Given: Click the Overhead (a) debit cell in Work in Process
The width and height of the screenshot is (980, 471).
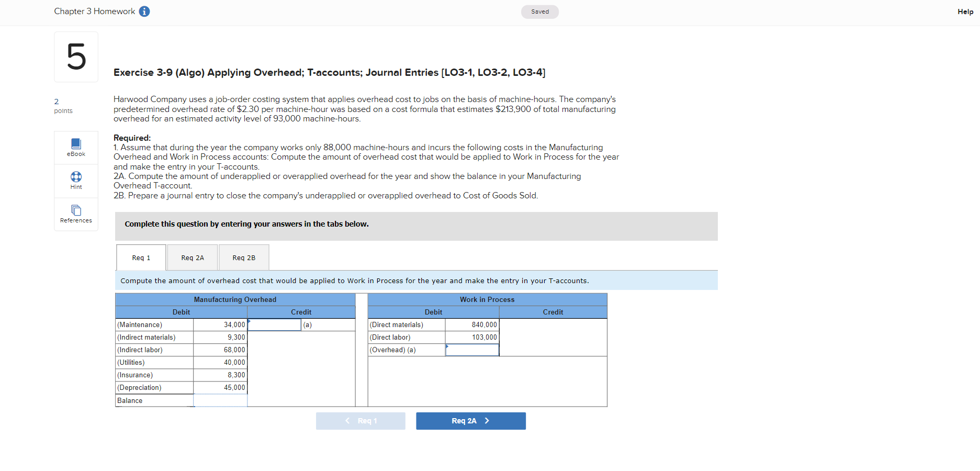Looking at the screenshot, I should pyautogui.click(x=471, y=350).
